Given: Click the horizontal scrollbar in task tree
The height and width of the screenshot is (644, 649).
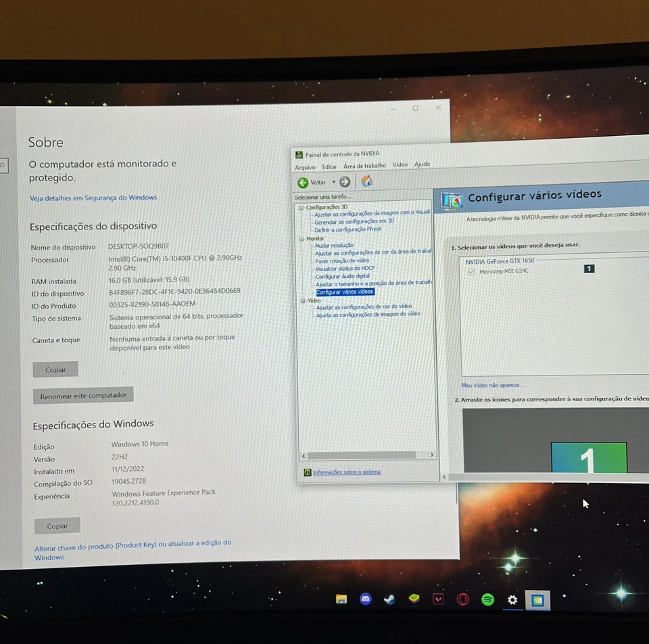Looking at the screenshot, I should pos(361,455).
